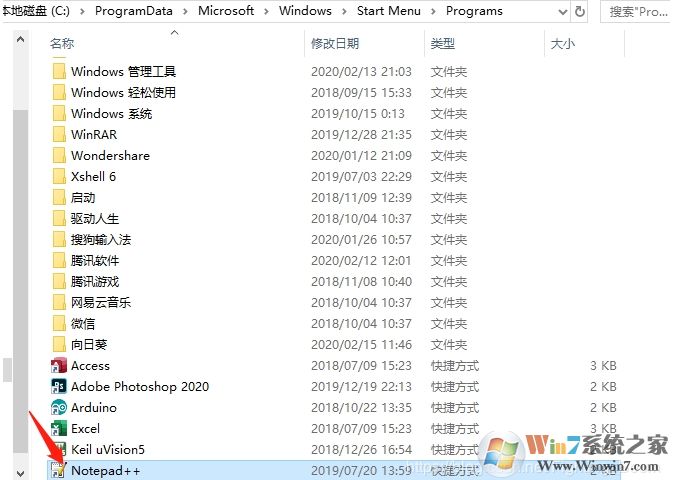675x480 pixels.
Task: Click the Programs breadcrumb segment
Action: [474, 11]
